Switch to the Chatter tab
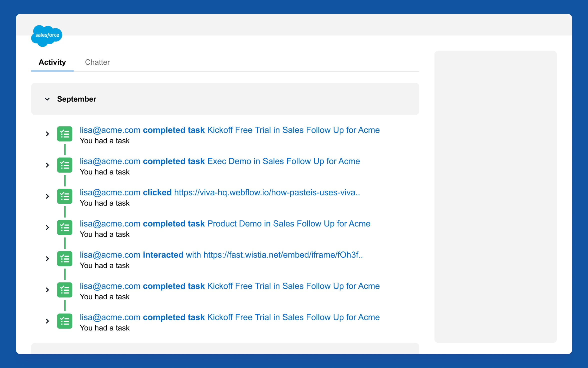Image resolution: width=588 pixels, height=368 pixels. pyautogui.click(x=97, y=62)
